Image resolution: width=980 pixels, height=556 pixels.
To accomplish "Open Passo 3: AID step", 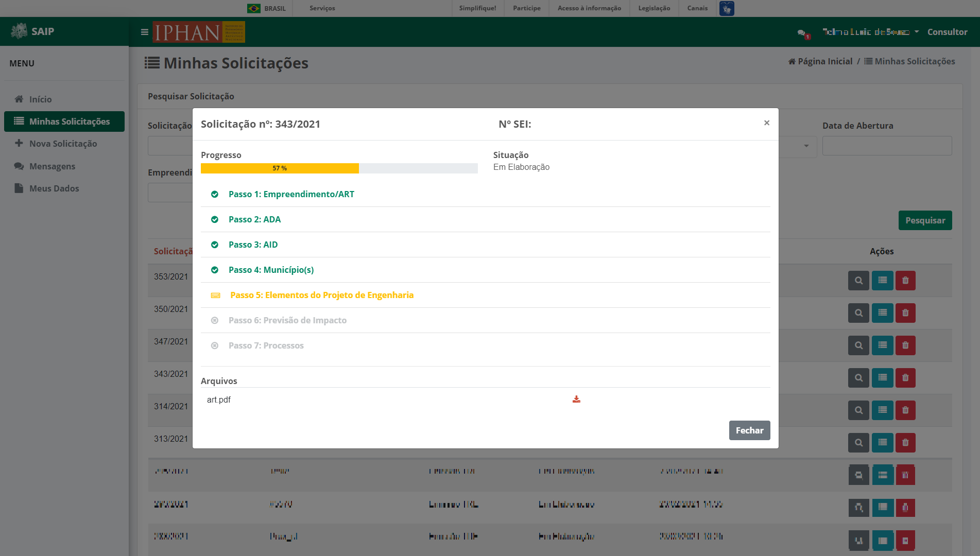I will (253, 245).
